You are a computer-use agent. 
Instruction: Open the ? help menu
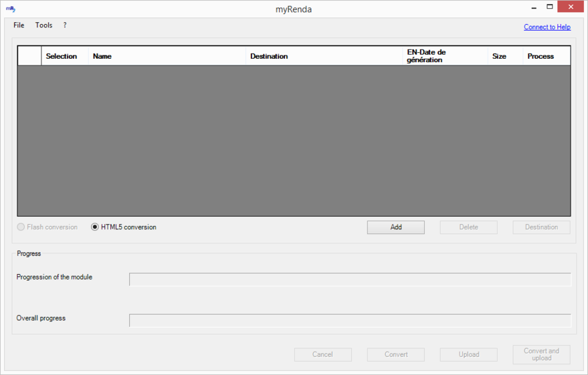coord(65,25)
